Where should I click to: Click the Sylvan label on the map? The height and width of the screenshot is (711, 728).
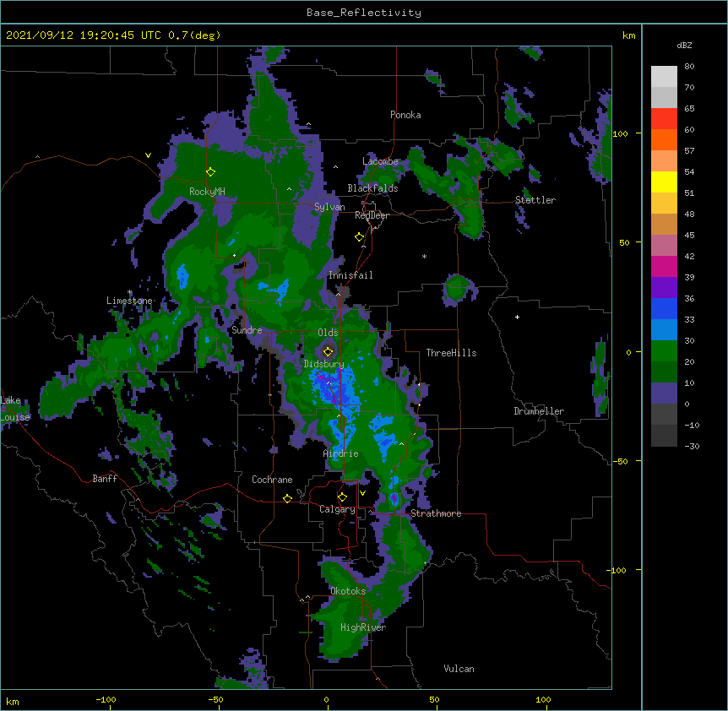pos(329,207)
